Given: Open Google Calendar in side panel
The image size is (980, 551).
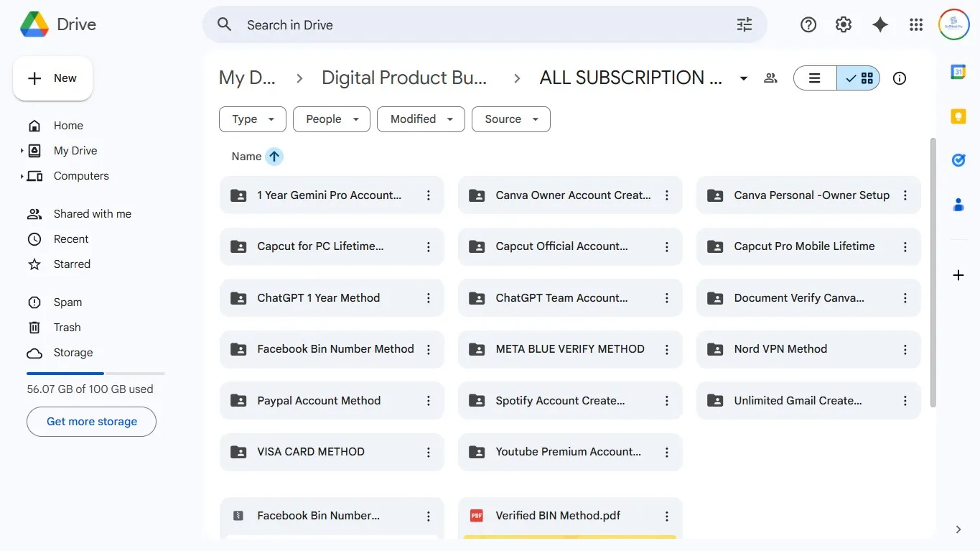Looking at the screenshot, I should tap(958, 72).
